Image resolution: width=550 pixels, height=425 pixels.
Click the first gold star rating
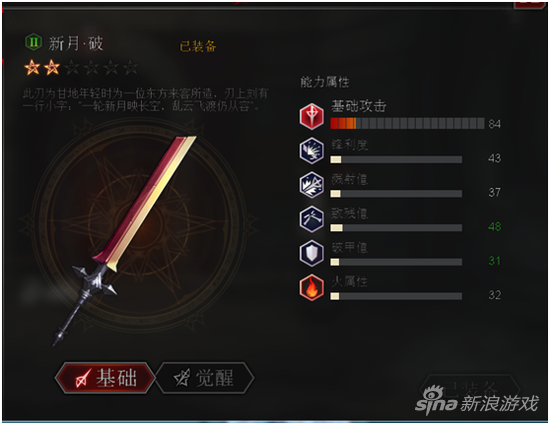pos(32,67)
